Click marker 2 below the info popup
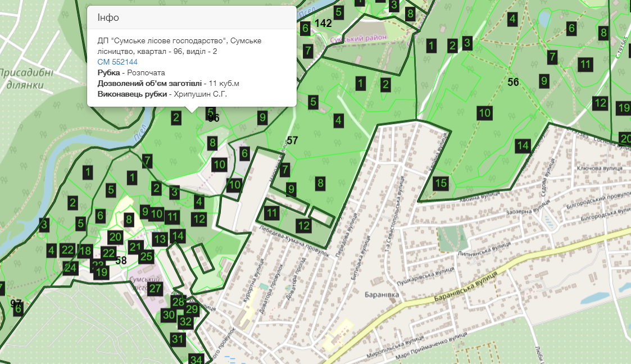631x364 pixels. click(x=175, y=118)
